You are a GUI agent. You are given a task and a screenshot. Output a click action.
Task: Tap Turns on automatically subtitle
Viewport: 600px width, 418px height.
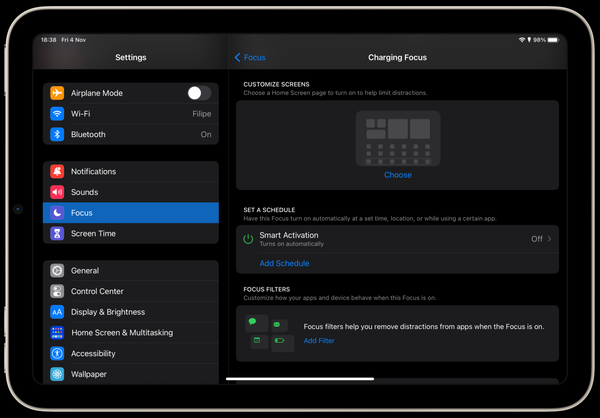tap(292, 244)
